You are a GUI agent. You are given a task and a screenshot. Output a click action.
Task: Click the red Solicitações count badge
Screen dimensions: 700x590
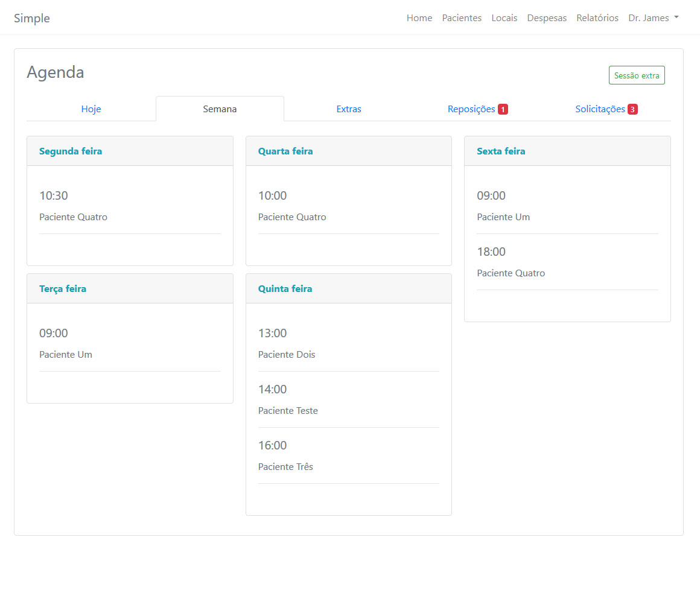pos(632,109)
